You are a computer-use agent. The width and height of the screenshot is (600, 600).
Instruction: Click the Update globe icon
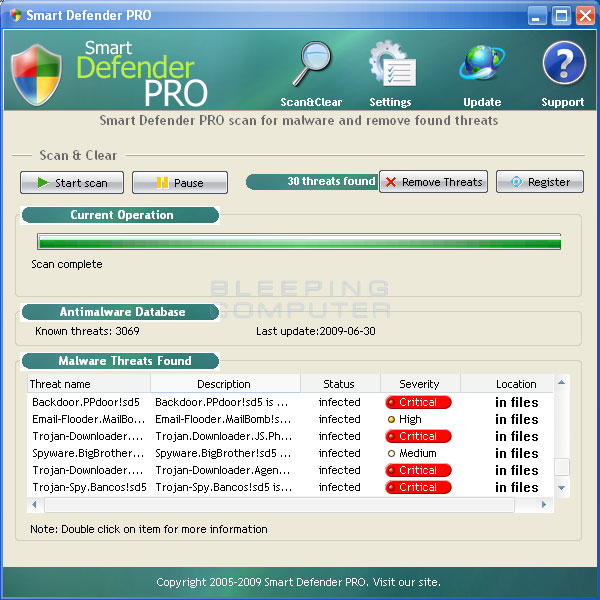click(482, 66)
